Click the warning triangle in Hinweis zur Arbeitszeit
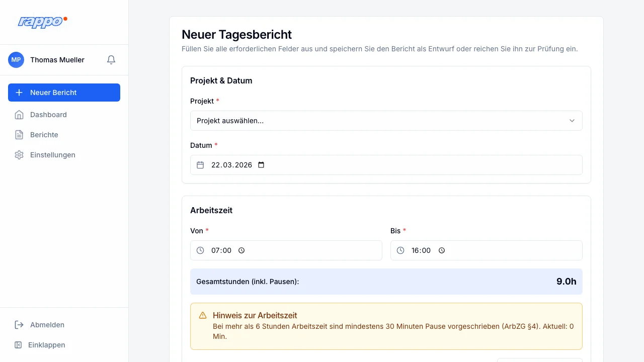 203,315
